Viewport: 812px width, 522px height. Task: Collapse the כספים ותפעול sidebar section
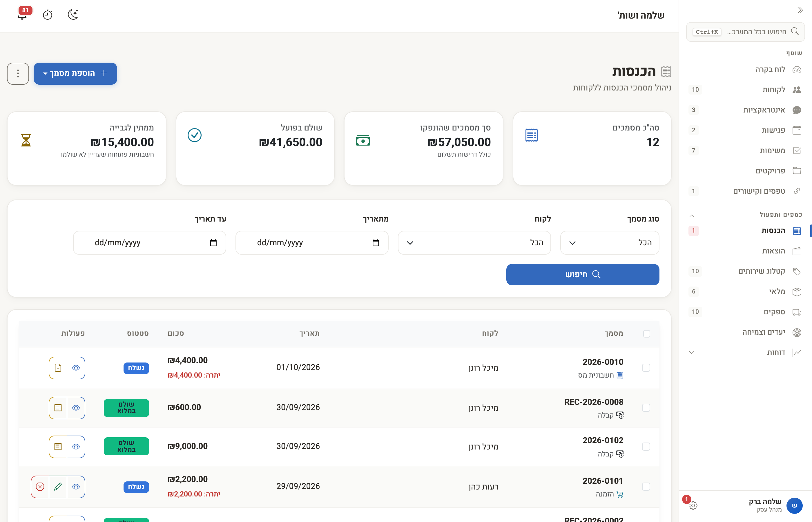coord(692,215)
